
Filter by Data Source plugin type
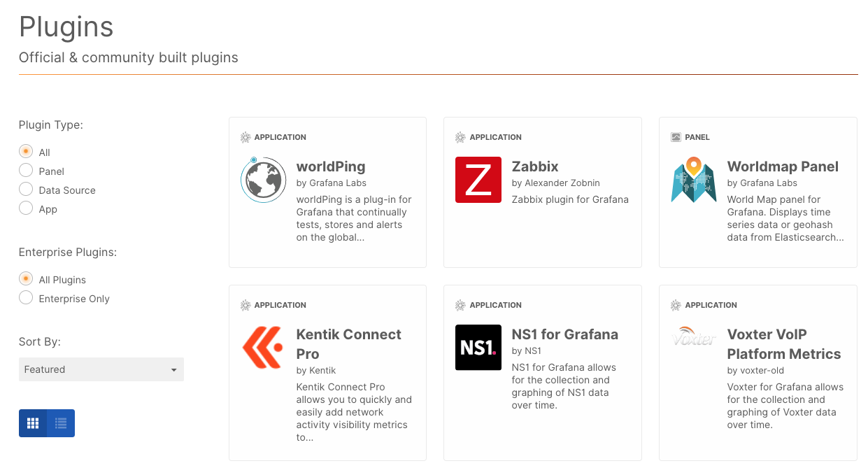tap(26, 189)
